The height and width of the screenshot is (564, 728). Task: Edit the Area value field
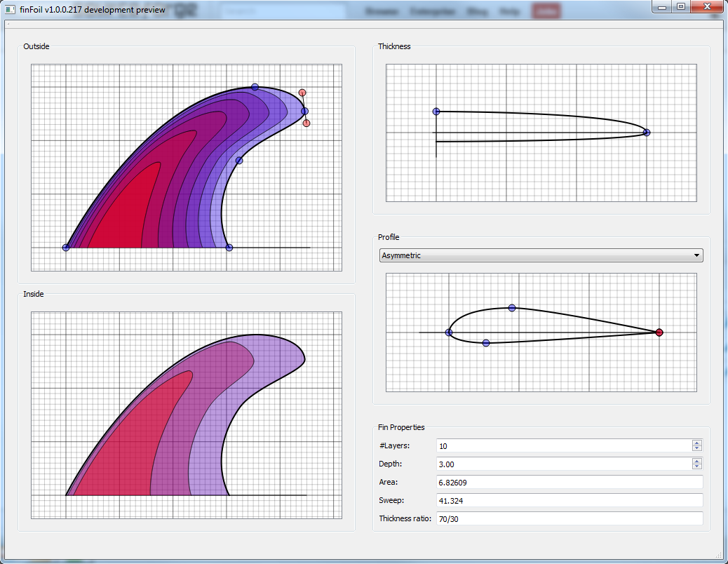click(x=568, y=482)
